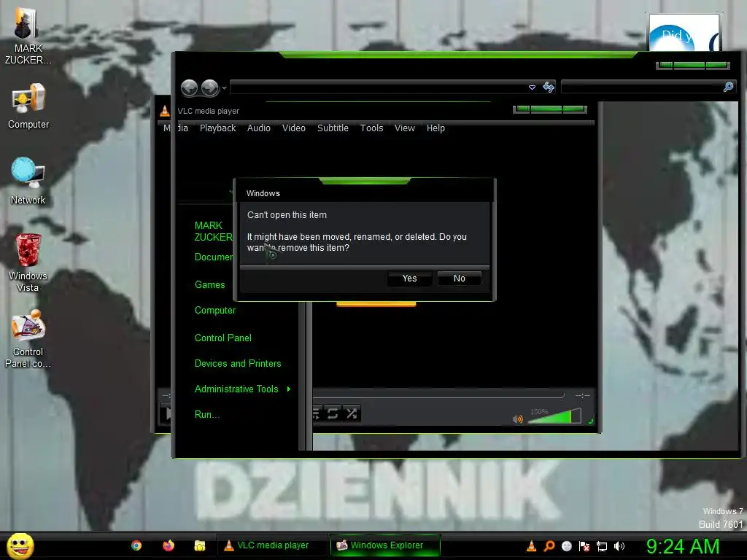Open the VLC Audio menu
This screenshot has width=747, height=560.
click(x=259, y=128)
